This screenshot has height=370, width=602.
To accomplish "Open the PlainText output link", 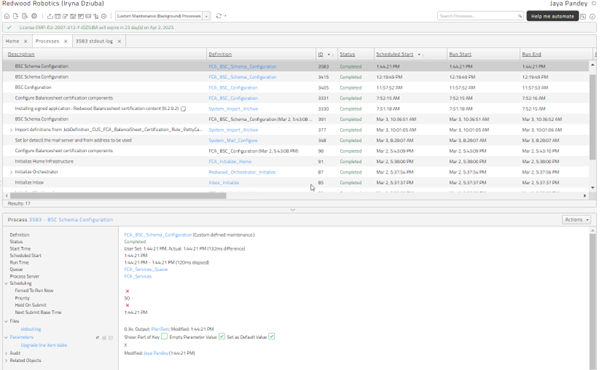I will pyautogui.click(x=160, y=329).
